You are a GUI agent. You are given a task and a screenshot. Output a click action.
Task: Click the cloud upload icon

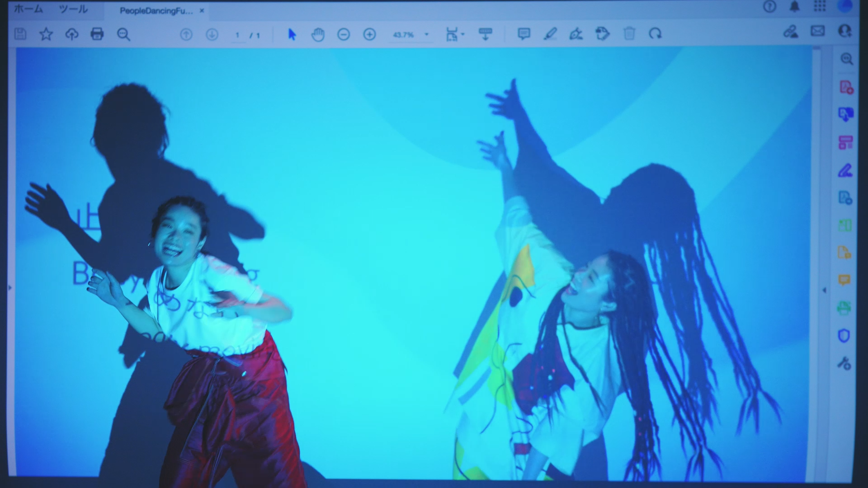coord(72,34)
